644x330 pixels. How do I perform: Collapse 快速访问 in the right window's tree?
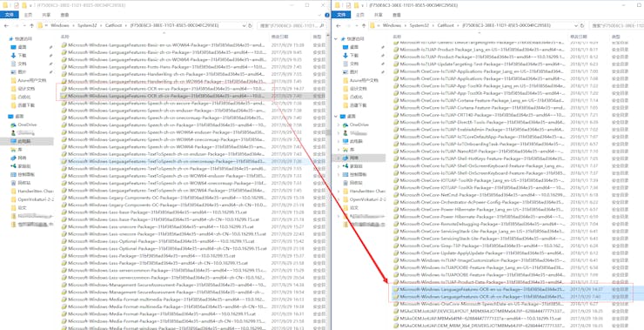(x=336, y=39)
